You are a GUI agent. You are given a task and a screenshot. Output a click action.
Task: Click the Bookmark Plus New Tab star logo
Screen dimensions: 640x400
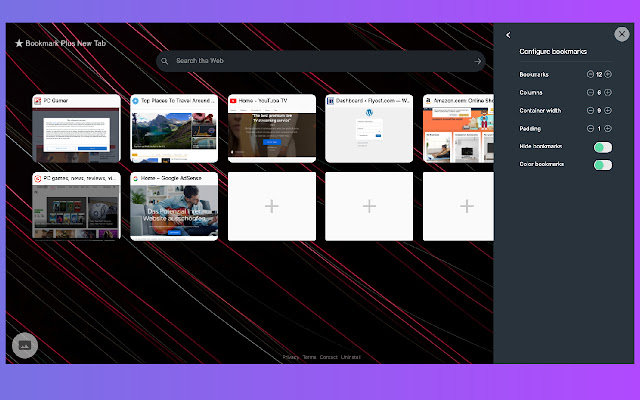pyautogui.click(x=19, y=44)
